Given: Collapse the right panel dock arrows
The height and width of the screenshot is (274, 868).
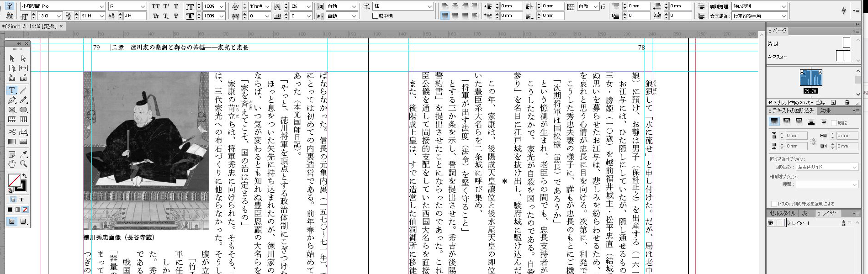Looking at the screenshot, I should [x=857, y=25].
